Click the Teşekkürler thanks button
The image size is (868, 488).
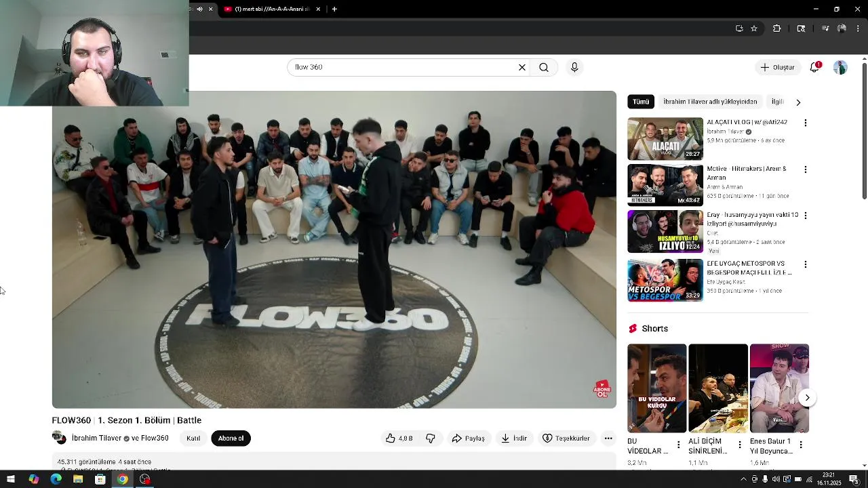pyautogui.click(x=566, y=439)
